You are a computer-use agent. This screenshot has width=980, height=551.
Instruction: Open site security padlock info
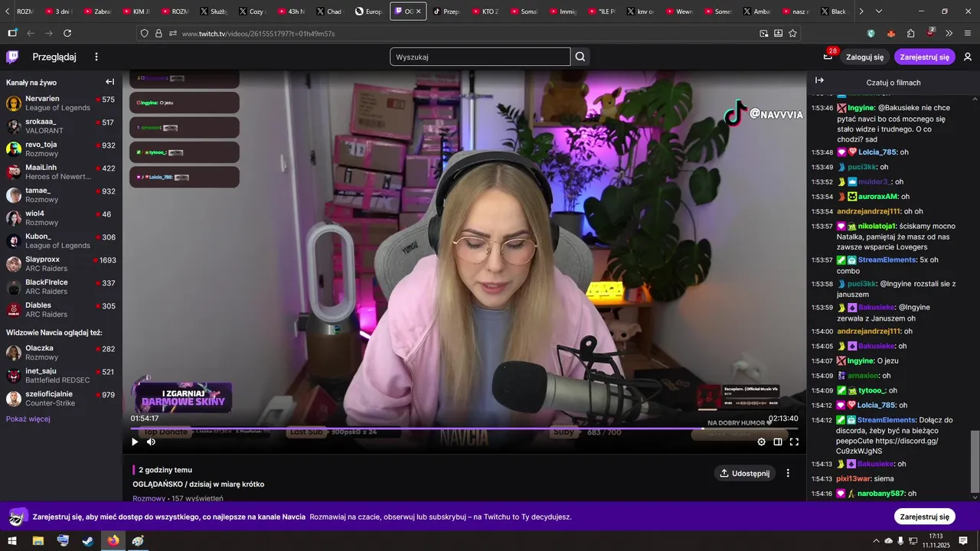(x=158, y=33)
